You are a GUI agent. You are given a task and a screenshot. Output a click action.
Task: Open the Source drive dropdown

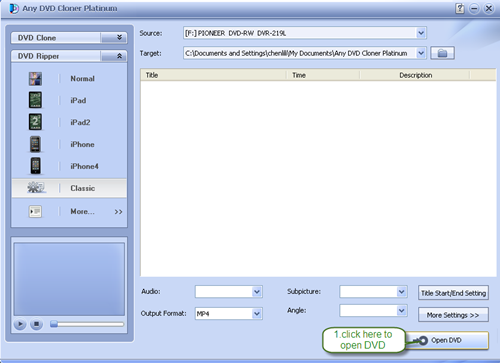[x=421, y=33]
